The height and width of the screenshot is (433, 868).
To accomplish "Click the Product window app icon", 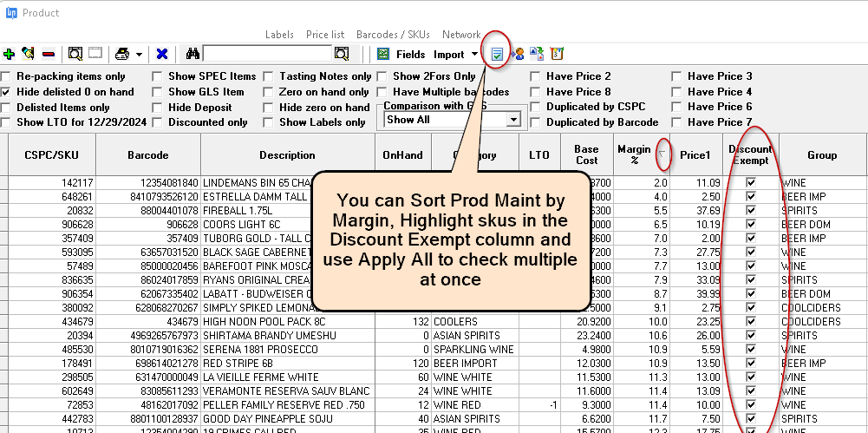I will point(11,13).
